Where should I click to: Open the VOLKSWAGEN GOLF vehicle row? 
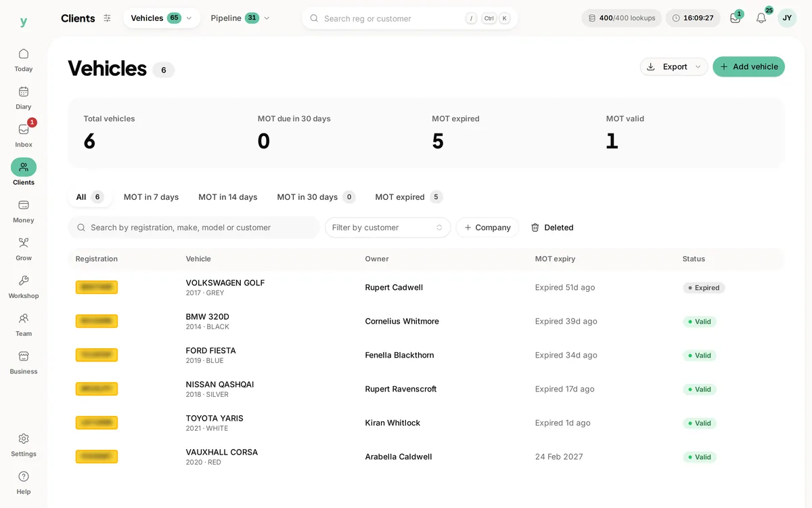[426, 287]
